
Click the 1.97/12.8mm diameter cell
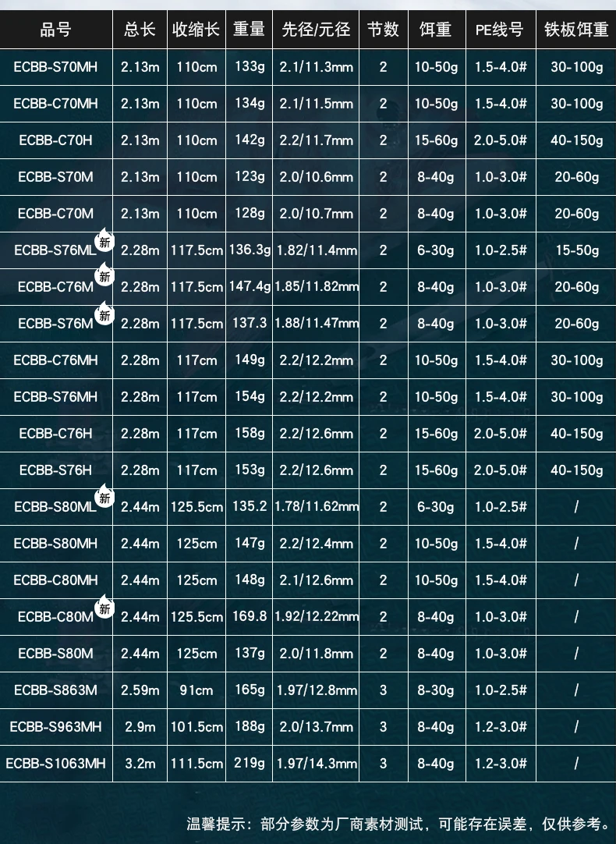317,690
